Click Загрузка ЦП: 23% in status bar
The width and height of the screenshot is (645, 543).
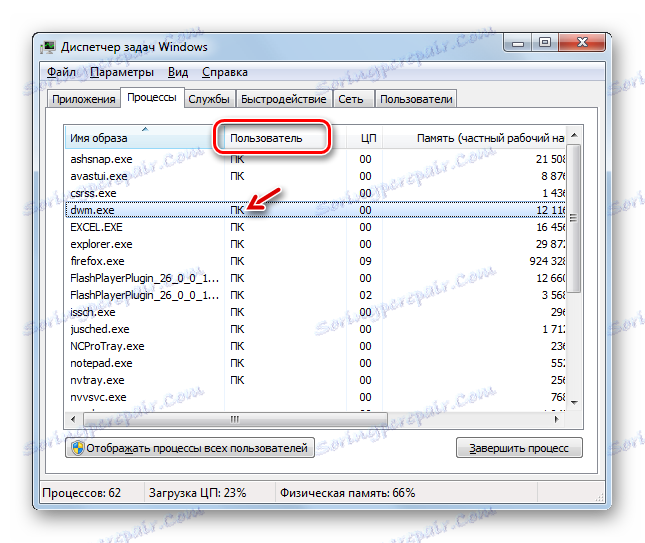tap(197, 493)
